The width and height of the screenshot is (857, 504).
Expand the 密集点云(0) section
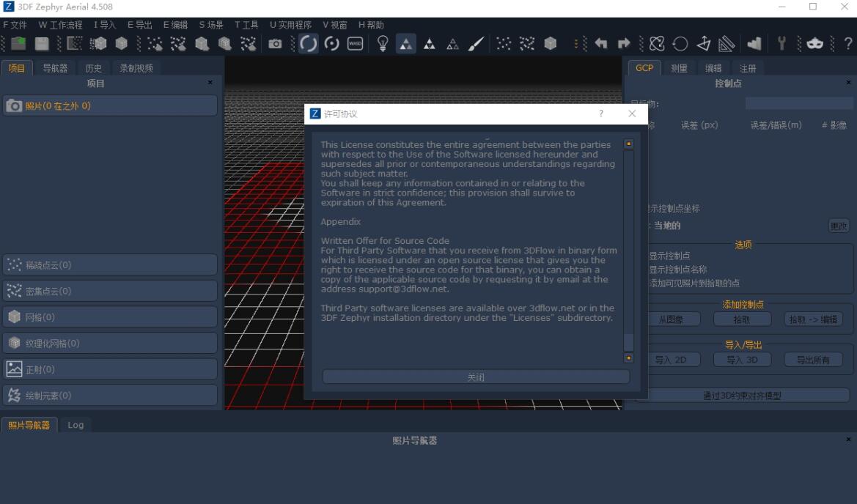point(111,291)
